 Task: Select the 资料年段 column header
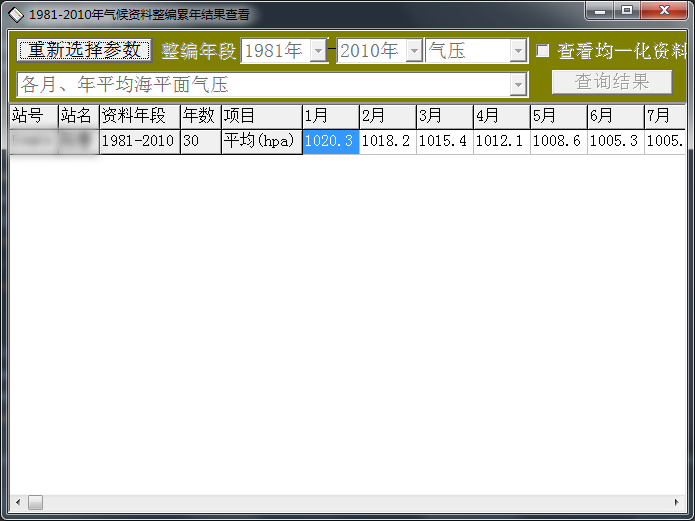pos(139,116)
